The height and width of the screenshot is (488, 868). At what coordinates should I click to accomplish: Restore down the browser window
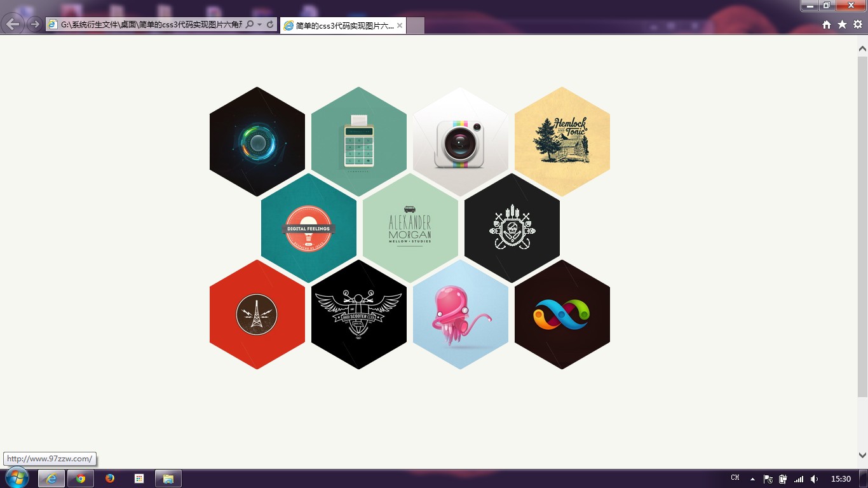coord(827,6)
